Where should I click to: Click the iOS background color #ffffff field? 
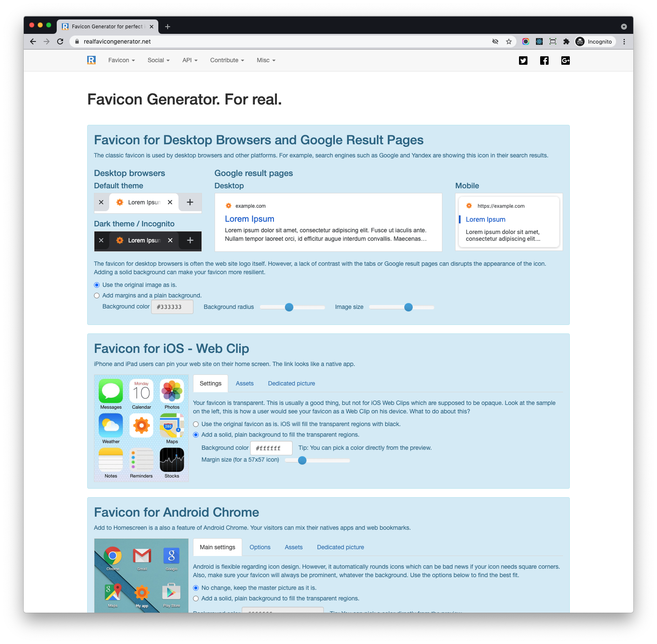click(271, 448)
